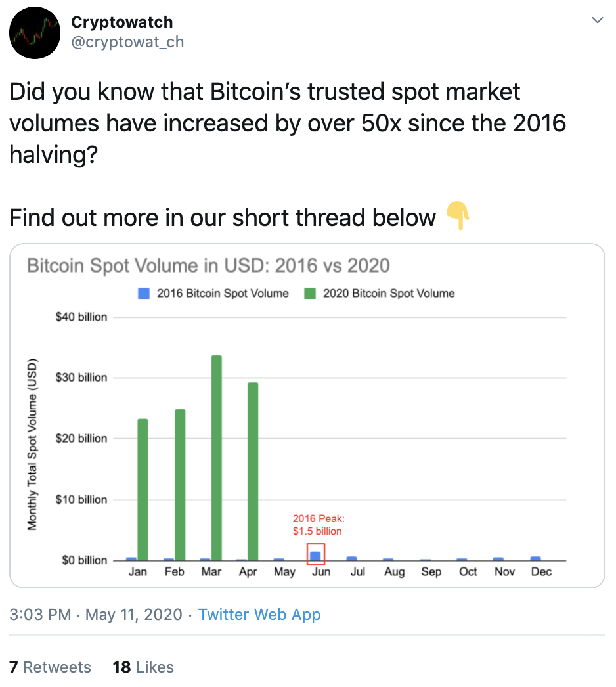Click the green 2020 Bitcoin Spot Volume legend swatch

pos(310,294)
